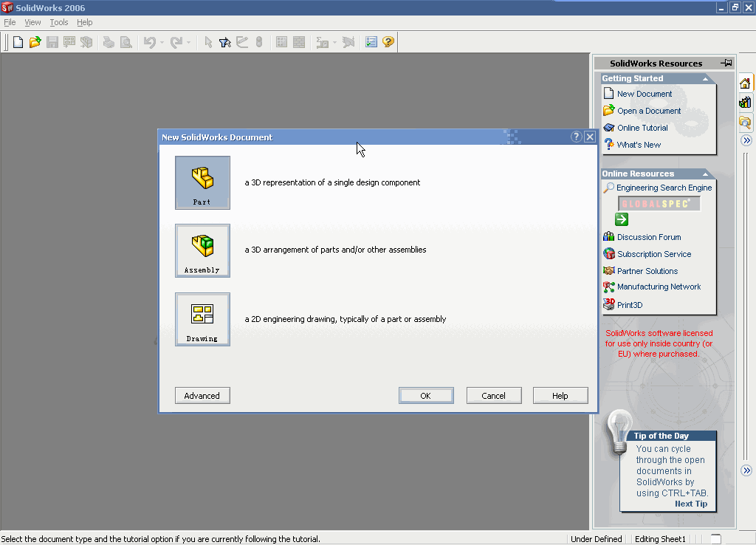The height and width of the screenshot is (545, 756).
Task: Click the yellow Help question mark icon
Action: click(x=388, y=42)
